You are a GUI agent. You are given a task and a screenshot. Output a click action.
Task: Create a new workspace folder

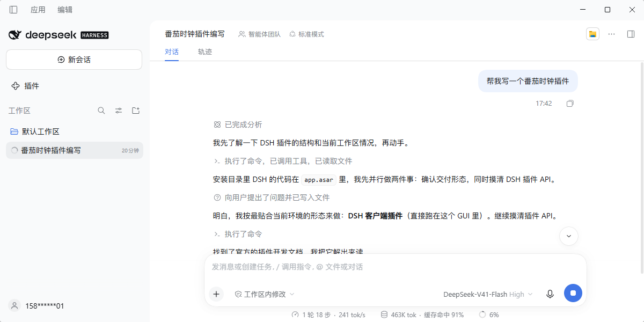click(x=136, y=111)
